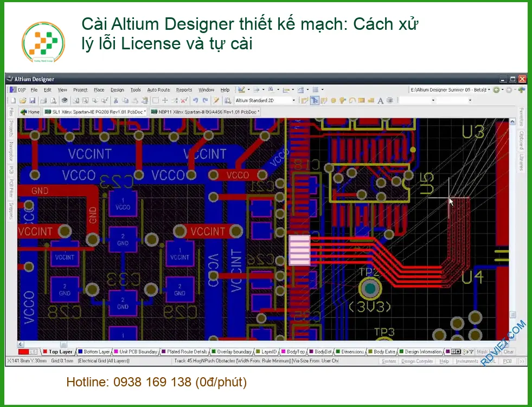Expand the first empty filter combo box
The height and width of the screenshot is (407, 532).
tap(433, 100)
